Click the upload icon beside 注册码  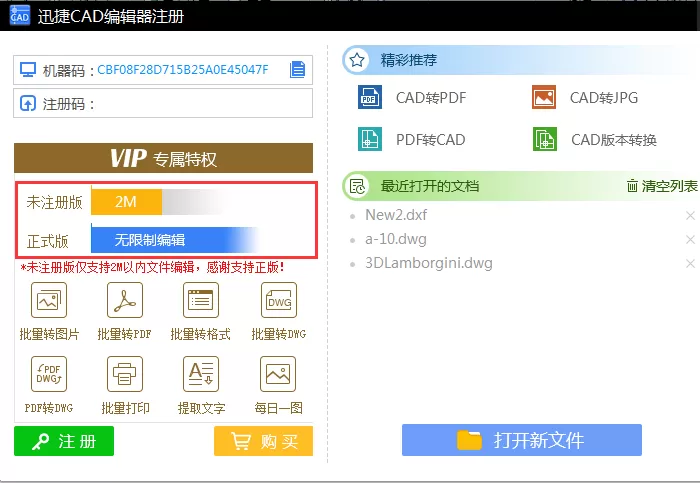pyautogui.click(x=28, y=104)
